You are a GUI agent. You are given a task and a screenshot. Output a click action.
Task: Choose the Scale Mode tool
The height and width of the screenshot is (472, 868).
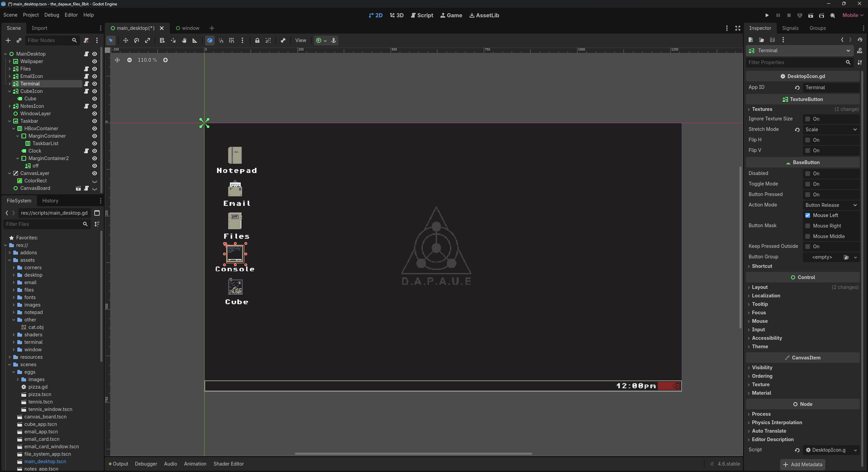147,40
